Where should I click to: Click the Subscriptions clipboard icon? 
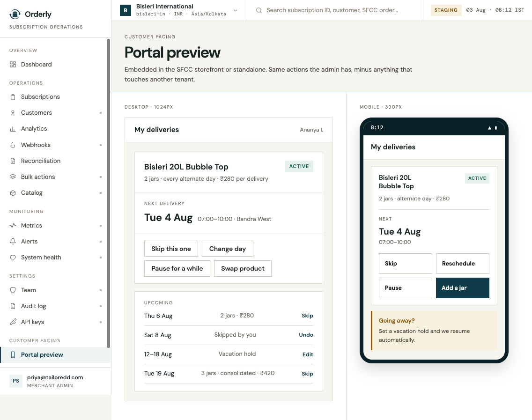click(13, 97)
